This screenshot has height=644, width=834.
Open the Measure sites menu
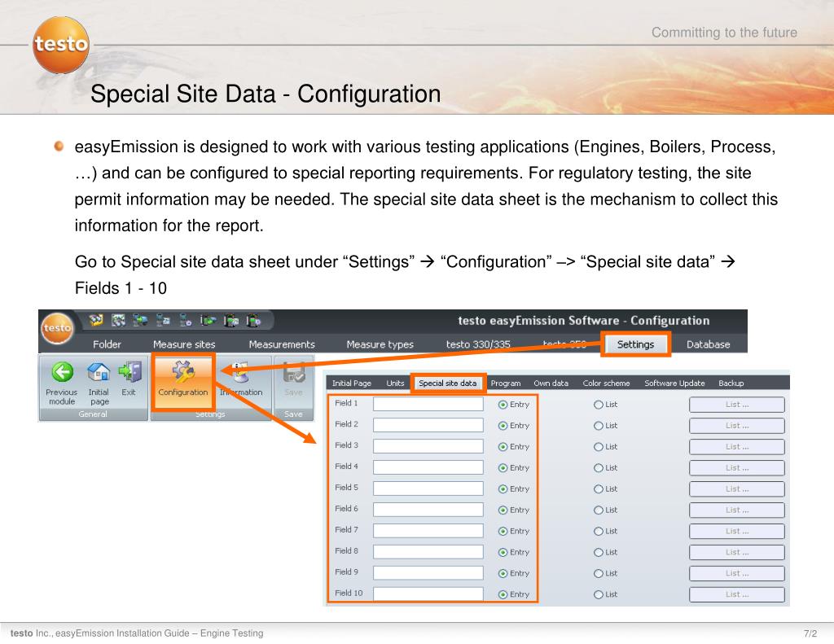tap(184, 344)
